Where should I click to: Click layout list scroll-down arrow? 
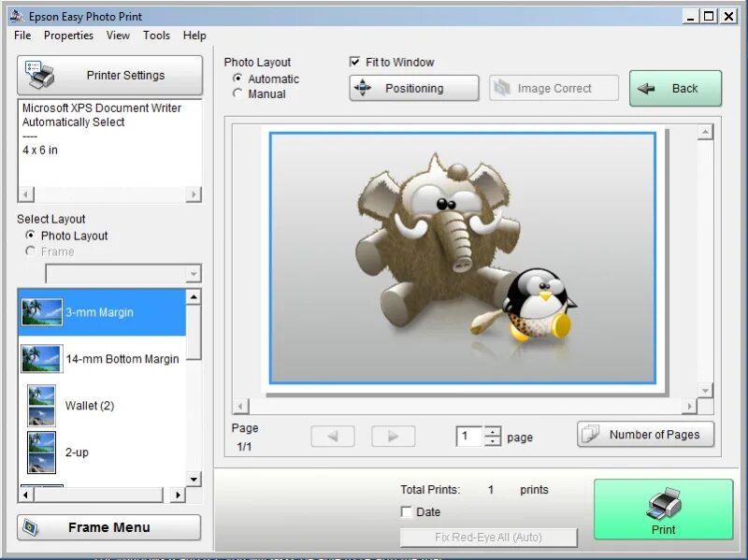[x=194, y=479]
